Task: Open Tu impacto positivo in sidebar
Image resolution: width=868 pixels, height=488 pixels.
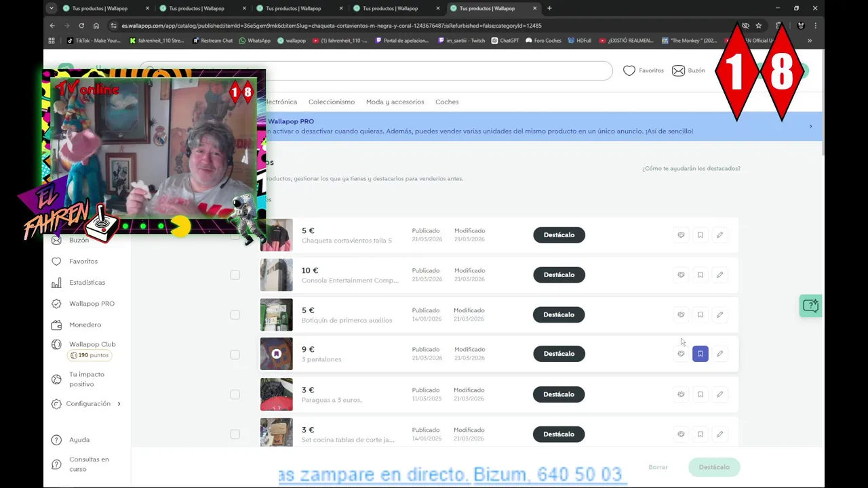Action: point(87,380)
